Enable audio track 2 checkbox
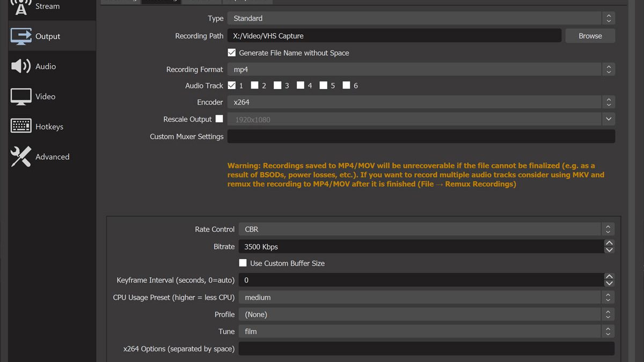The height and width of the screenshot is (362, 644). click(255, 85)
